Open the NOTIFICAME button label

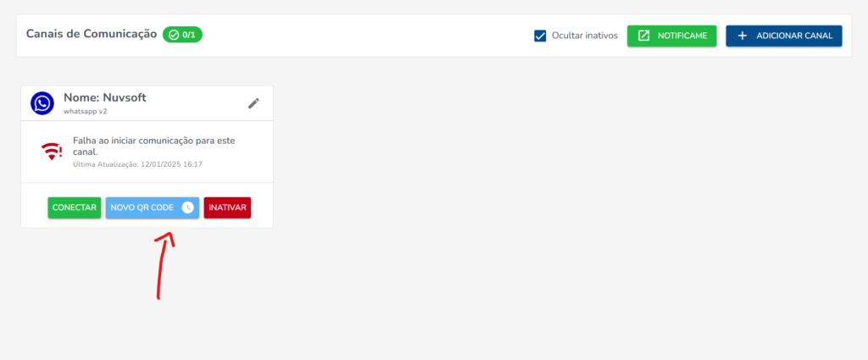682,36
